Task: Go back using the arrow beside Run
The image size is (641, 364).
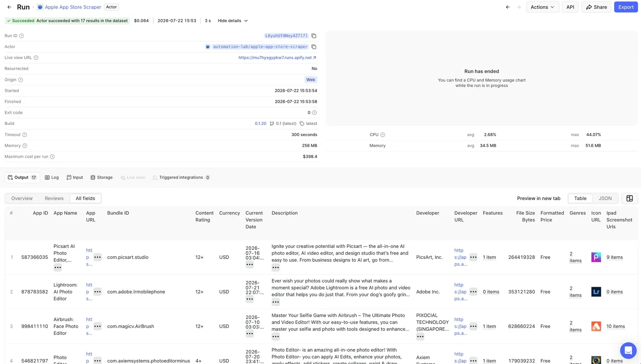Action: point(9,7)
